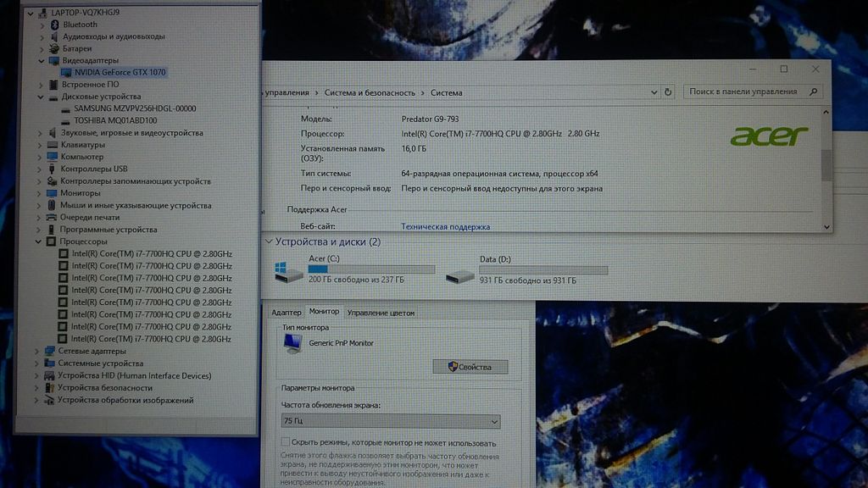Click the Bluetooth device icon
This screenshot has width=868, height=488.
[54, 25]
